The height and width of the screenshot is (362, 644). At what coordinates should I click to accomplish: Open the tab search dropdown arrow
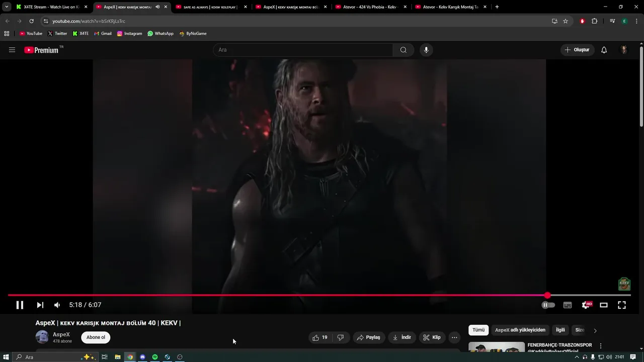tap(7, 7)
